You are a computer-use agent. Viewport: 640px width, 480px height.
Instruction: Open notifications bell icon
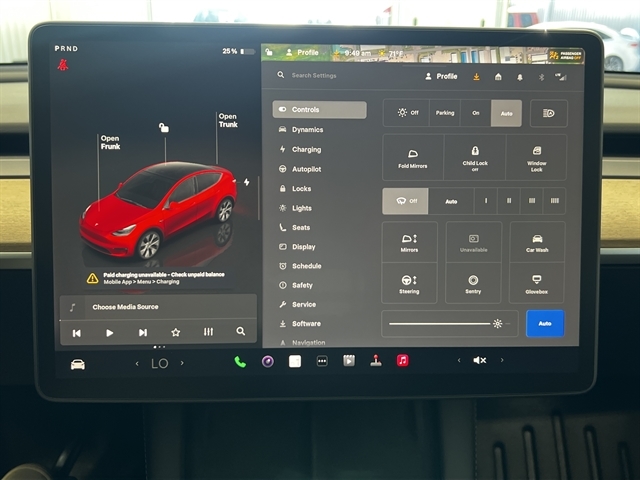coord(520,77)
